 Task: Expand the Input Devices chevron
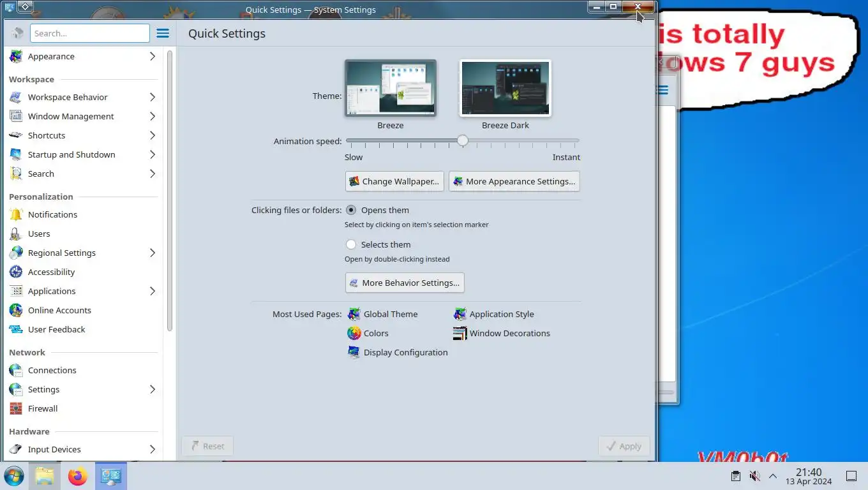(x=153, y=449)
